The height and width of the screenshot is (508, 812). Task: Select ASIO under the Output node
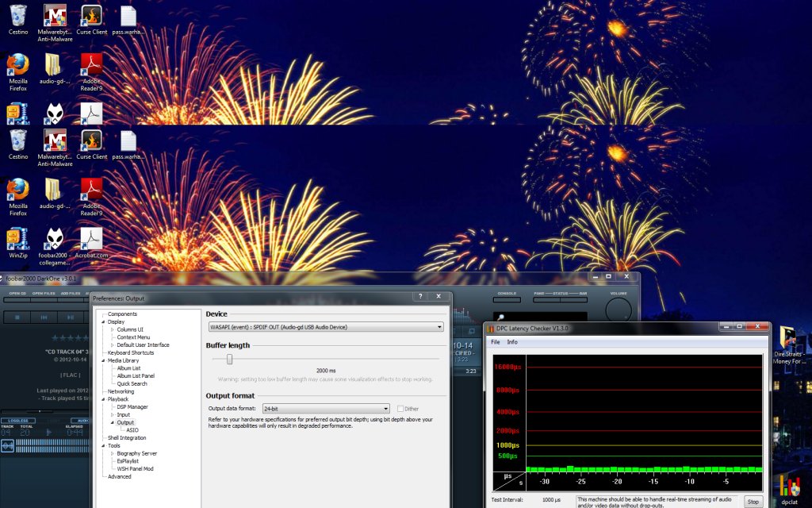pyautogui.click(x=132, y=430)
